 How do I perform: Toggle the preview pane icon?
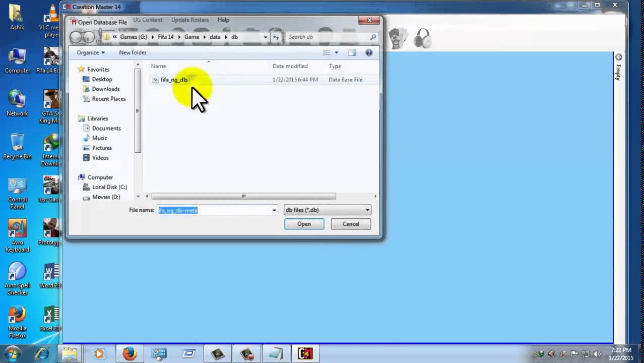352,52
